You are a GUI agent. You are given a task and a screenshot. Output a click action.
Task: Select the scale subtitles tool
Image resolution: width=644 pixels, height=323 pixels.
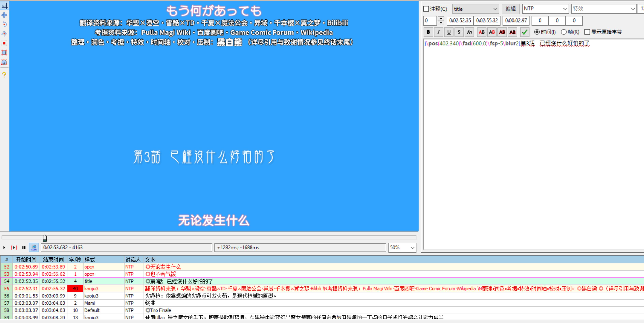click(x=4, y=43)
